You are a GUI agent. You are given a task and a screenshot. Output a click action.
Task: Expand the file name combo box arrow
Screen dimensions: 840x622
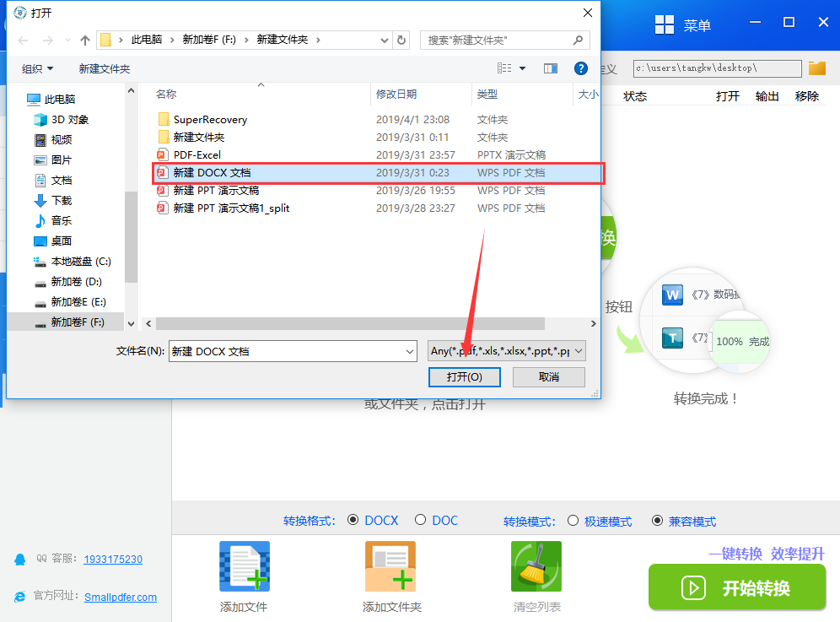click(410, 352)
